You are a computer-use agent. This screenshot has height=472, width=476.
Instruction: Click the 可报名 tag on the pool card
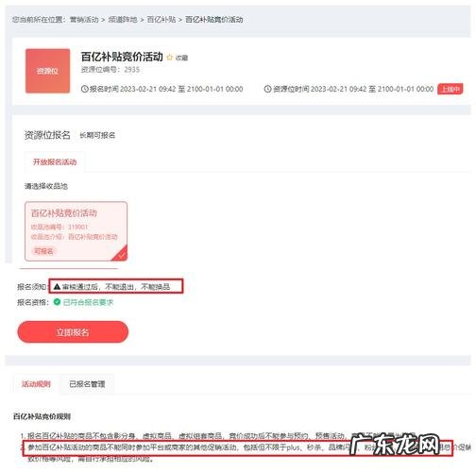pyautogui.click(x=43, y=251)
